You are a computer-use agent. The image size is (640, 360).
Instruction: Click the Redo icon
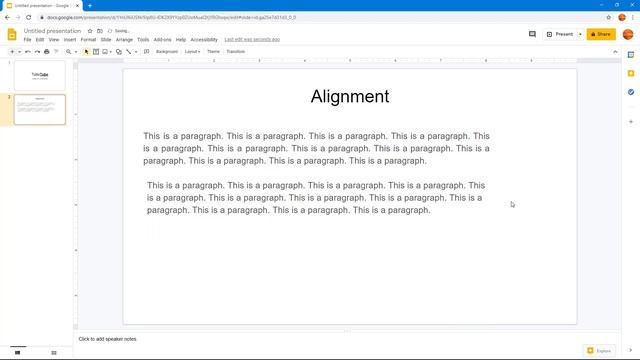pyautogui.click(x=37, y=52)
